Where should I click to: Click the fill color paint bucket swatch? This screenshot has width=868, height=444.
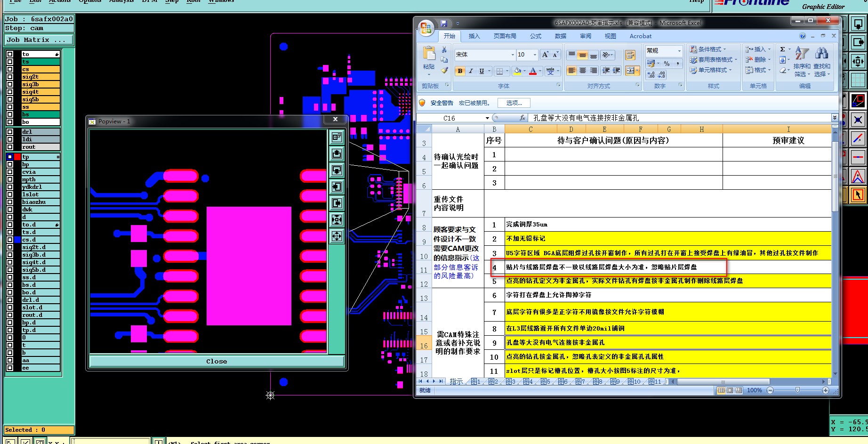(x=517, y=71)
